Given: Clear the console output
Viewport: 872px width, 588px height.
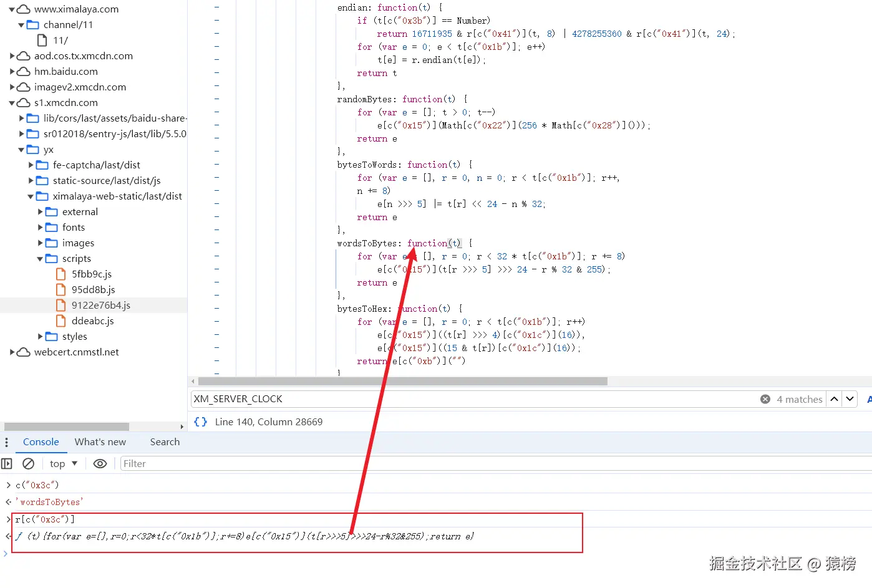Looking at the screenshot, I should tap(28, 464).
